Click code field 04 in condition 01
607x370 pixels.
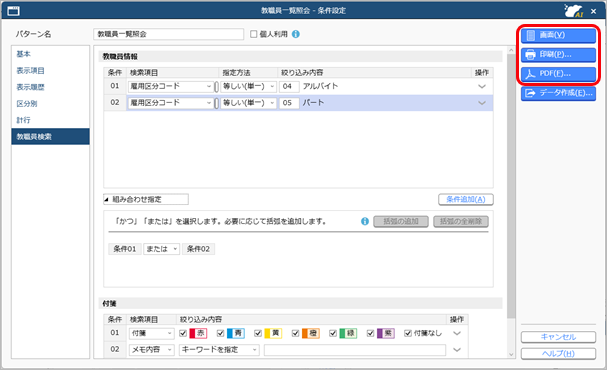pyautogui.click(x=289, y=86)
